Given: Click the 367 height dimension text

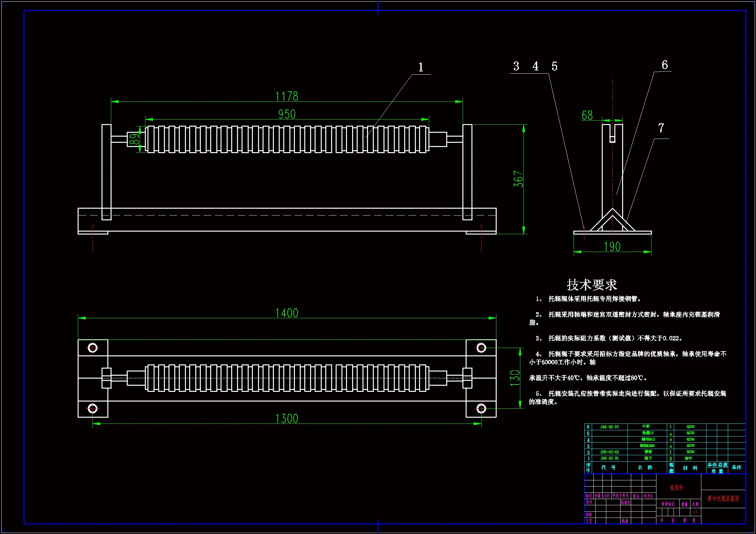Looking at the screenshot, I should click(x=518, y=179).
